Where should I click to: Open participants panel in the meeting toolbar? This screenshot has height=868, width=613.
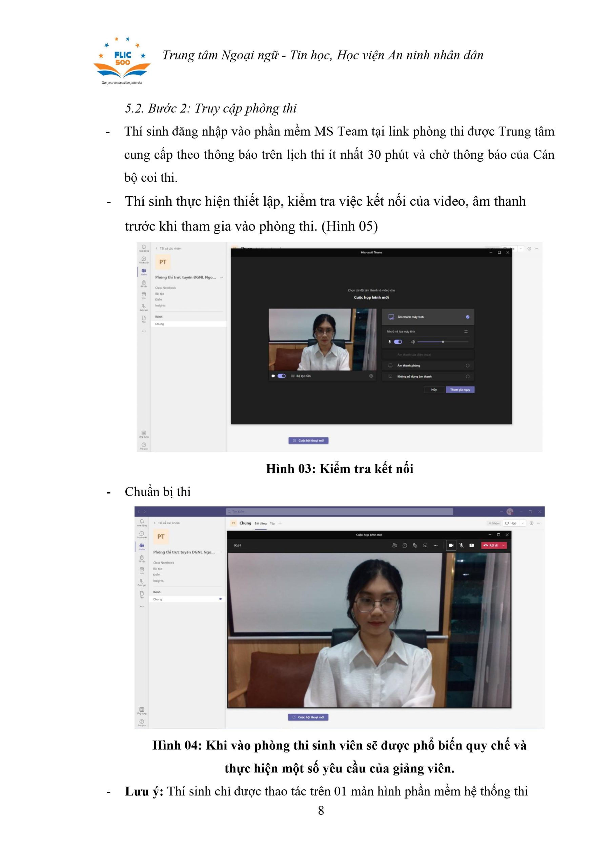pos(394,545)
